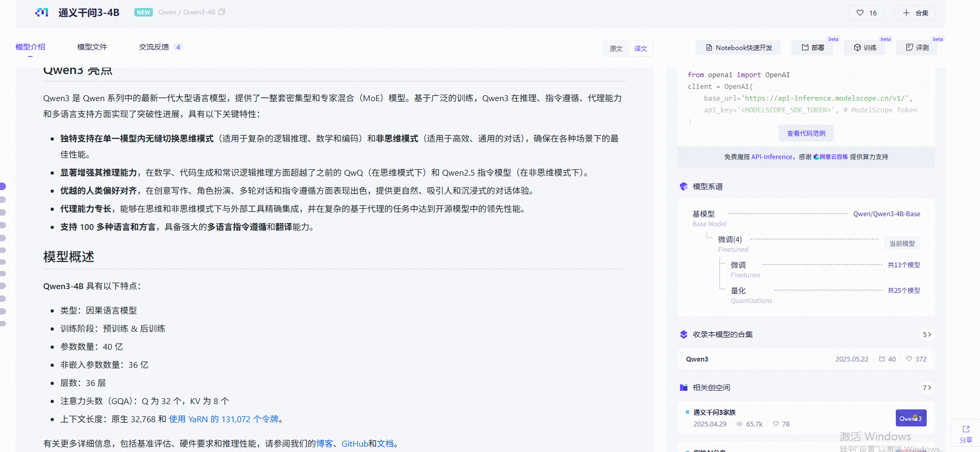Click the feedback count badge 4
The width and height of the screenshot is (980, 452).
click(x=178, y=47)
